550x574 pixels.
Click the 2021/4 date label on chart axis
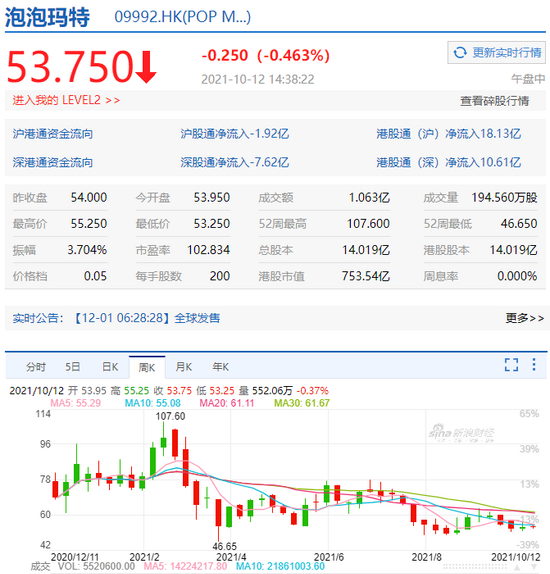231,557
